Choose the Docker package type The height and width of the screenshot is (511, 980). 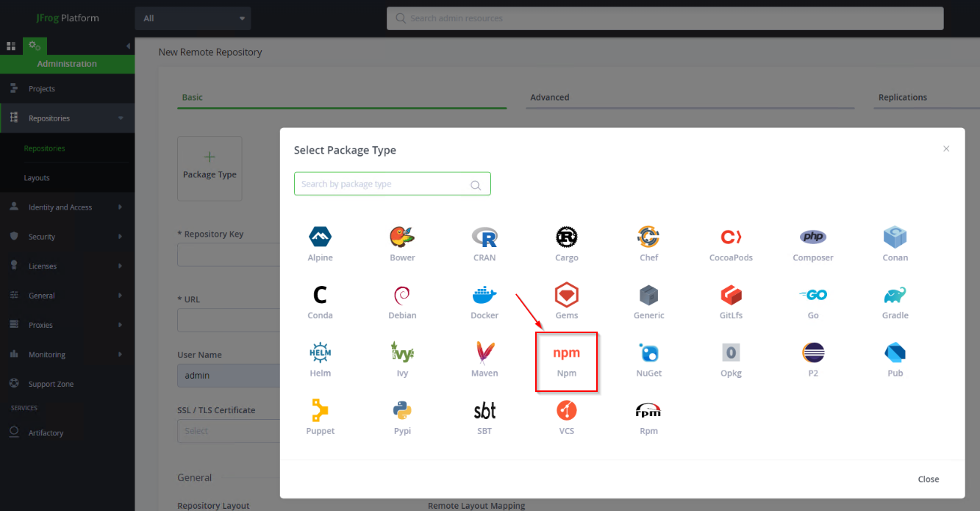click(x=484, y=296)
